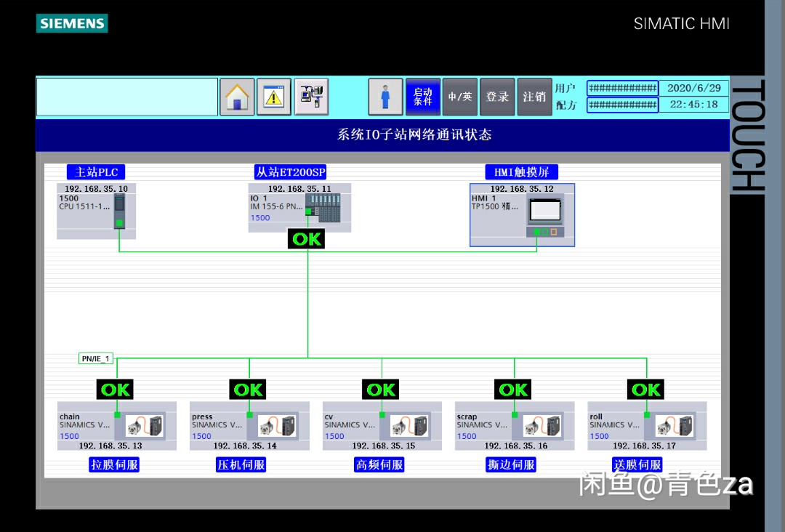Click the 1500 link under press
This screenshot has height=532, width=785.
(x=202, y=436)
